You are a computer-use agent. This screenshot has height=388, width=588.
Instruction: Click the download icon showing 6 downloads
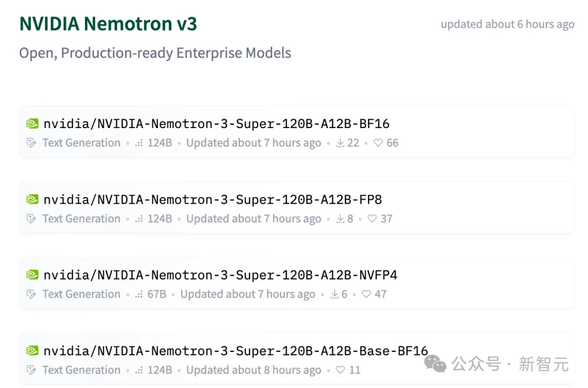pos(334,294)
